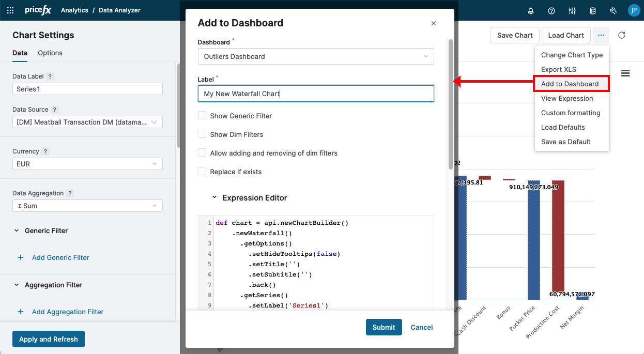Screen dimensions: 644x354
Task: Collapse the Expression Editor section
Action: (x=214, y=197)
